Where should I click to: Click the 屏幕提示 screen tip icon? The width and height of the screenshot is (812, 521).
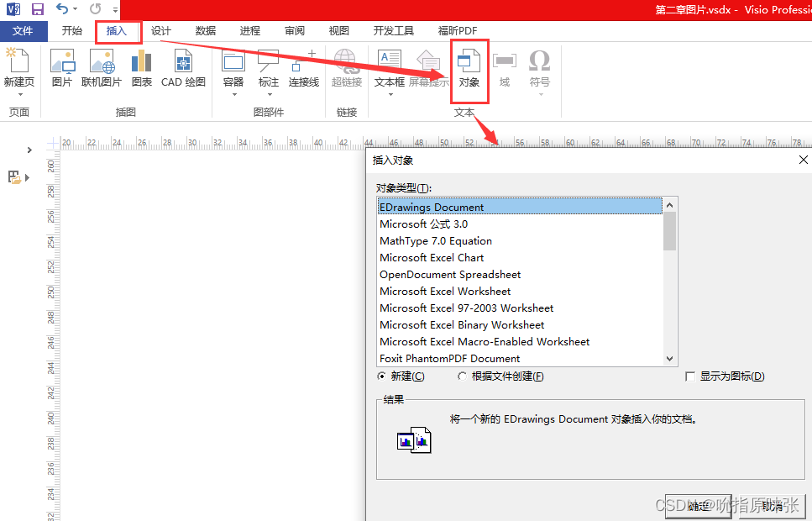click(429, 67)
